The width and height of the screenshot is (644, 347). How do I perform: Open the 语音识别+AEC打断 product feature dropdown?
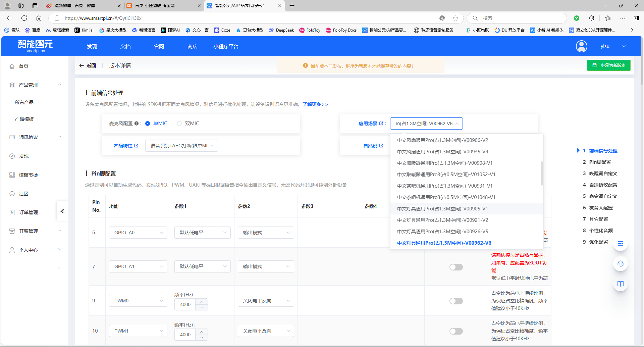[x=181, y=145]
